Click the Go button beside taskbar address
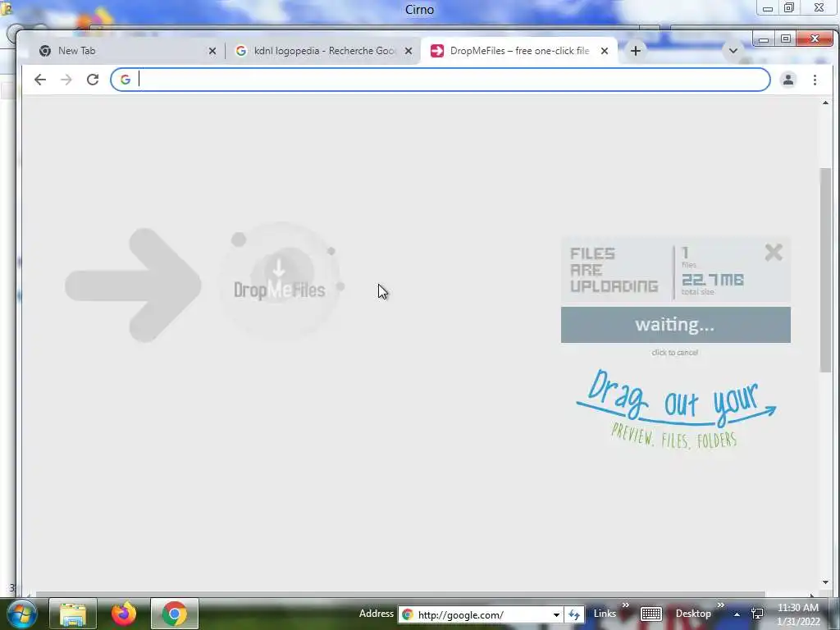This screenshot has width=840, height=630. pos(574,614)
